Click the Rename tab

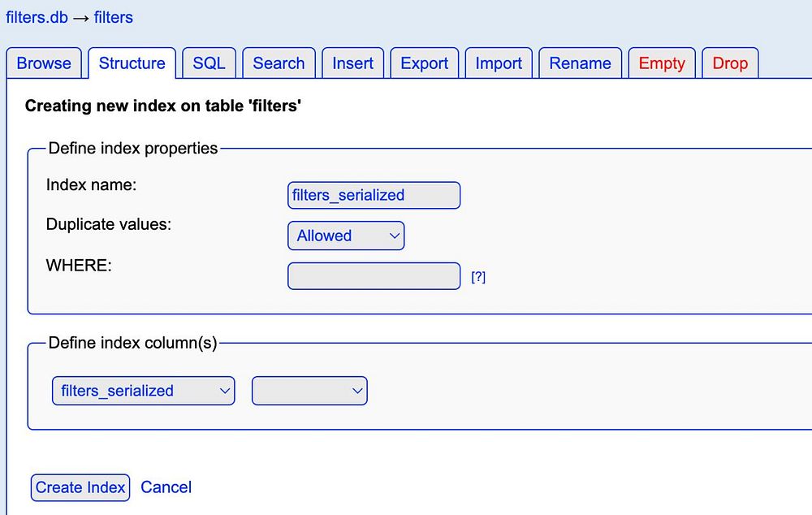[x=580, y=63]
